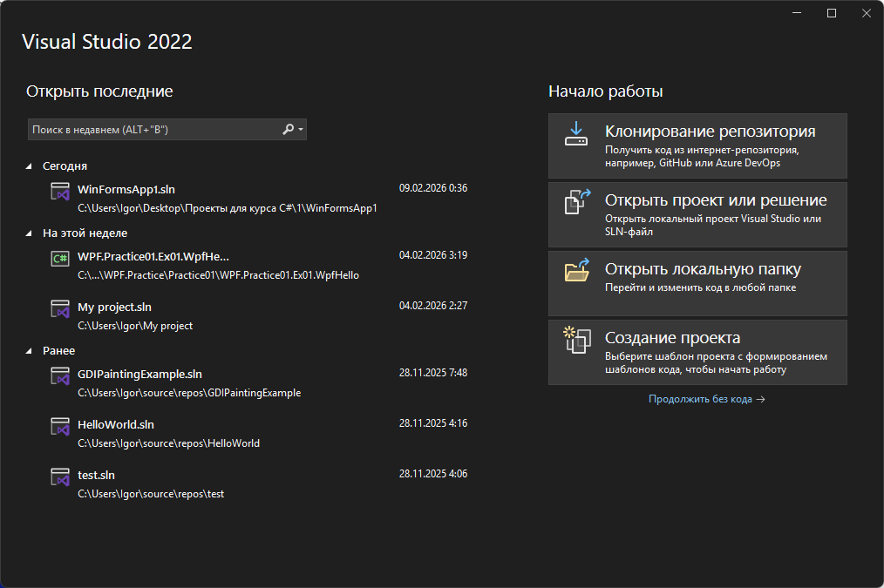Click the Ранее group label

click(x=58, y=351)
